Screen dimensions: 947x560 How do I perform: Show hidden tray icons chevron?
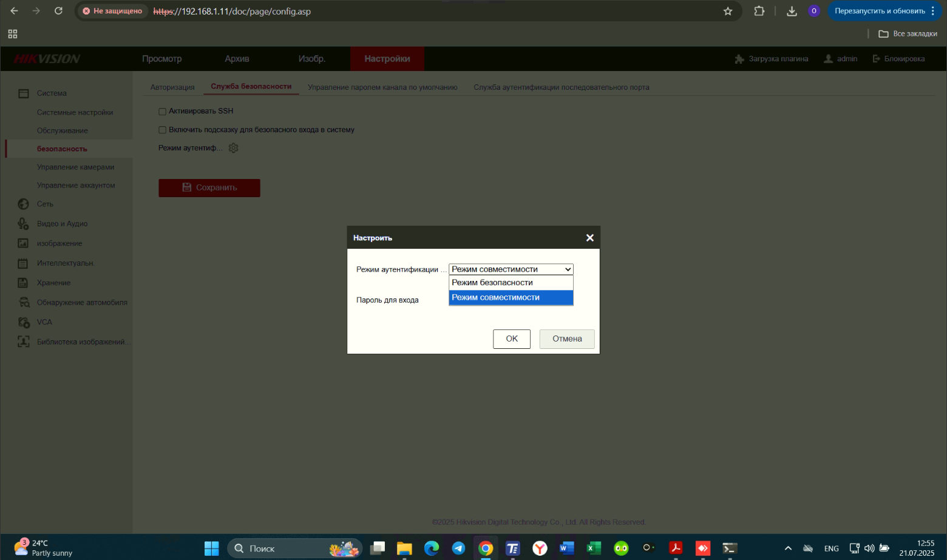[x=788, y=548]
